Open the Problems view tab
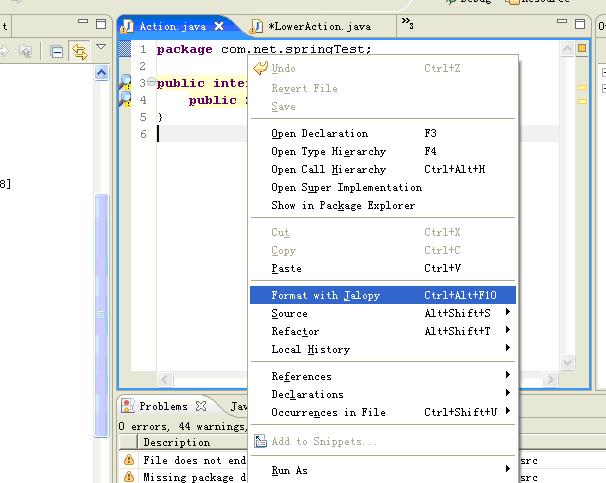Image resolution: width=606 pixels, height=483 pixels. click(163, 406)
